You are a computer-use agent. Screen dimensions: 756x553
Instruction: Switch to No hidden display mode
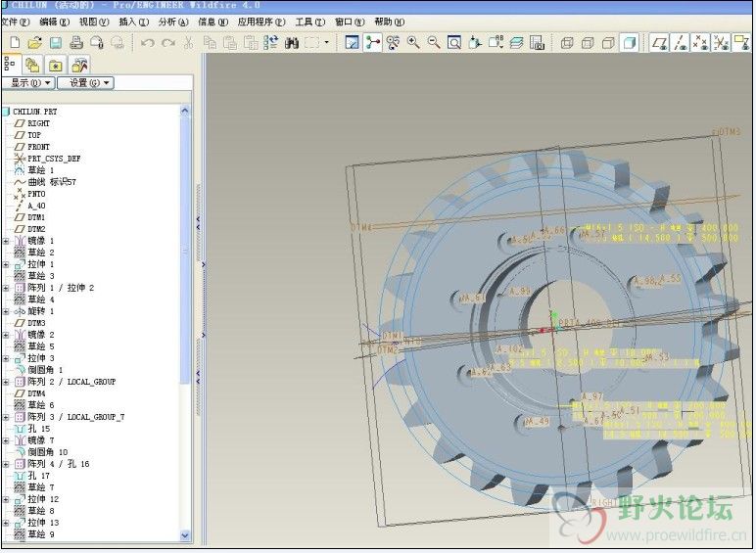pos(608,42)
